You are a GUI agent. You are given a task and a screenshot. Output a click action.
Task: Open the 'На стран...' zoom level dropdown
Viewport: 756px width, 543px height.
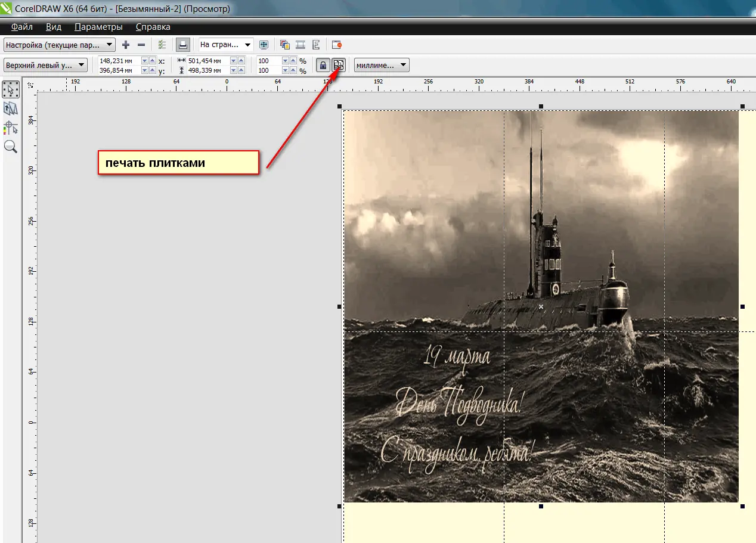[247, 45]
